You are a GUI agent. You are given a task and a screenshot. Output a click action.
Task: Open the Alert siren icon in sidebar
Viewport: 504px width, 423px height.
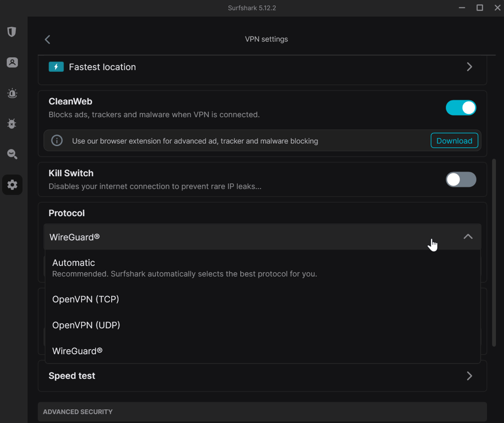[x=12, y=93]
